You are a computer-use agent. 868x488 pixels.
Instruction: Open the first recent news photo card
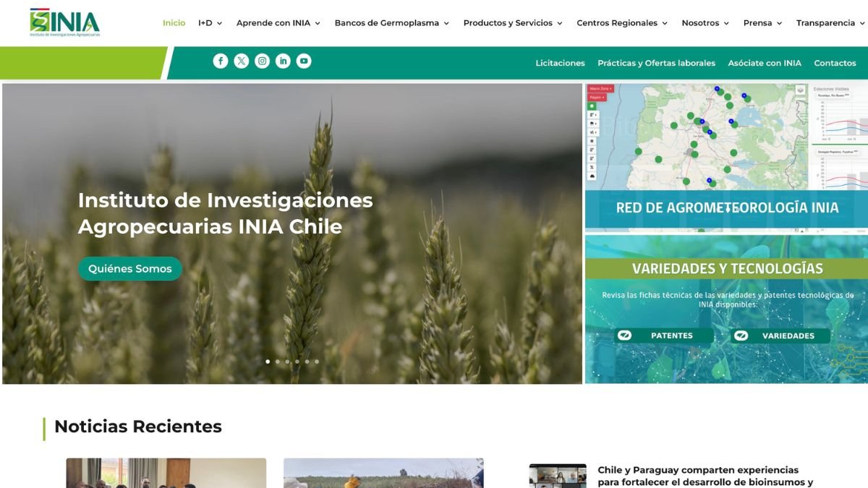tap(166, 473)
